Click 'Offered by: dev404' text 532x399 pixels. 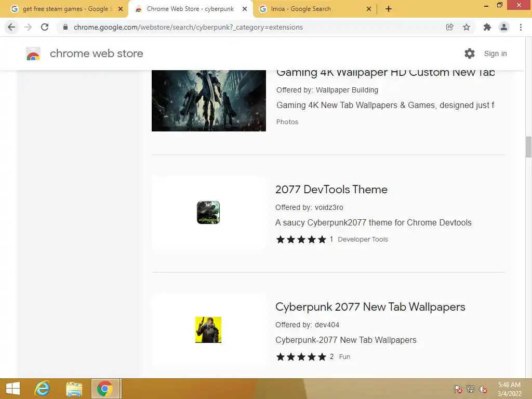307,325
